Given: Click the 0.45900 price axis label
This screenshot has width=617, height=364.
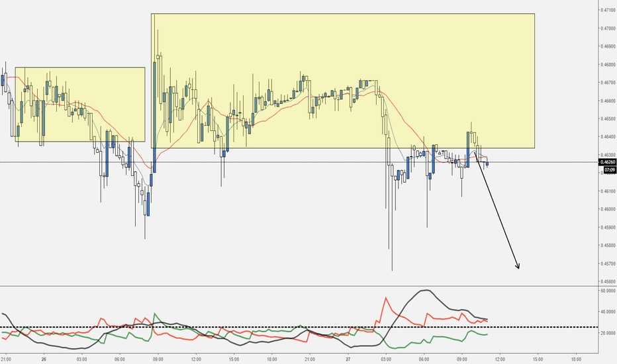Looking at the screenshot, I should coord(608,228).
